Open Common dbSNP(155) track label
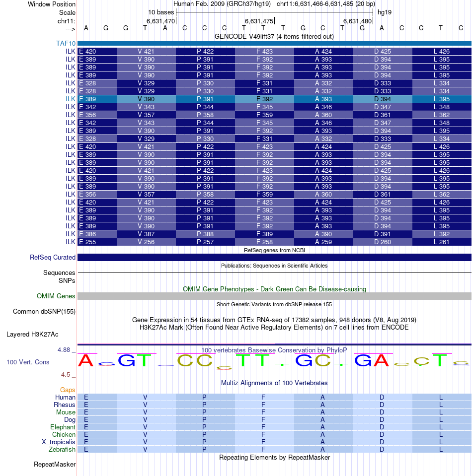The width and height of the screenshot is (472, 476). pos(44,312)
